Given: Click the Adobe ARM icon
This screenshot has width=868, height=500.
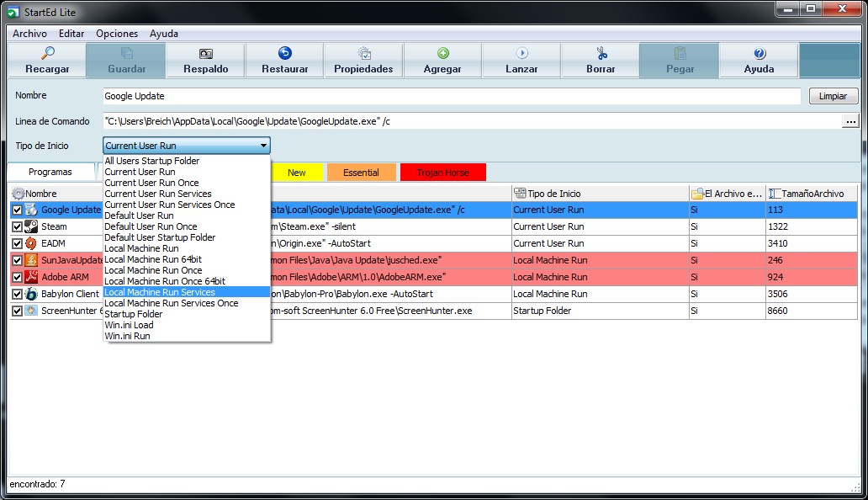Looking at the screenshot, I should [31, 277].
